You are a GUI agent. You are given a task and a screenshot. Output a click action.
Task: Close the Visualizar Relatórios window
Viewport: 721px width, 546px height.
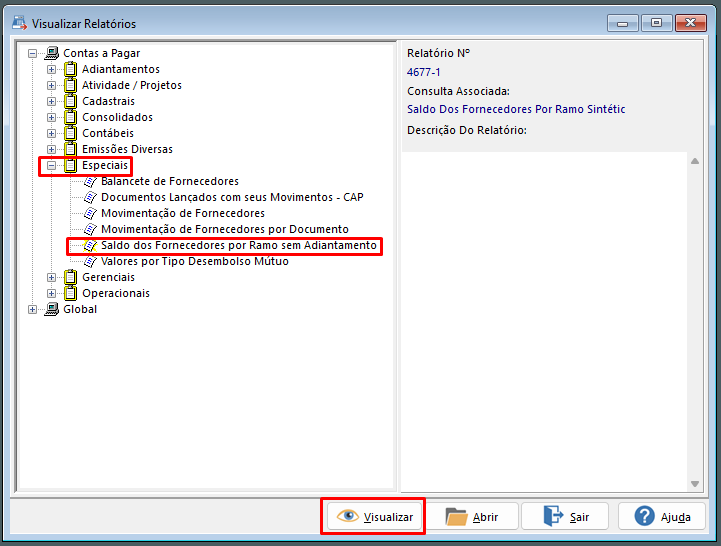(690, 23)
